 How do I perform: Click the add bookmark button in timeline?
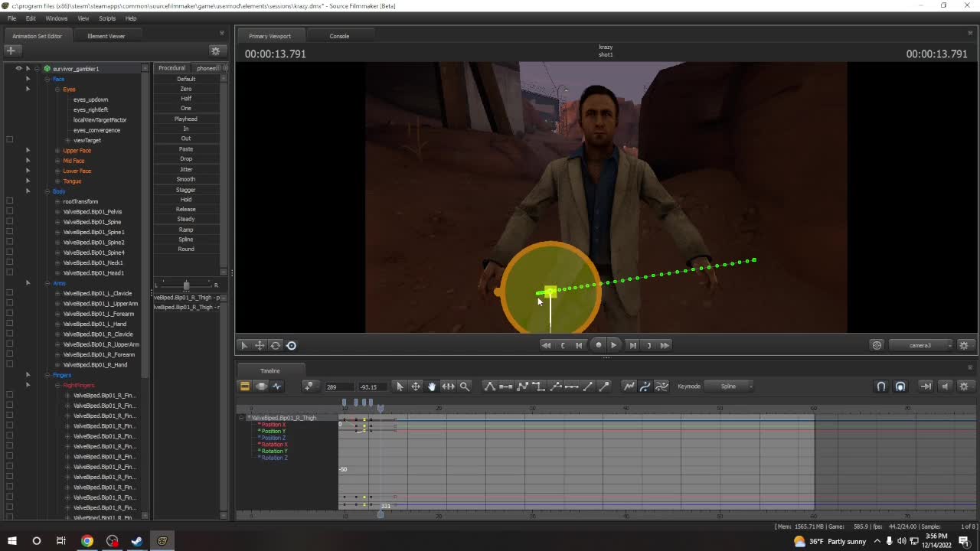309,386
